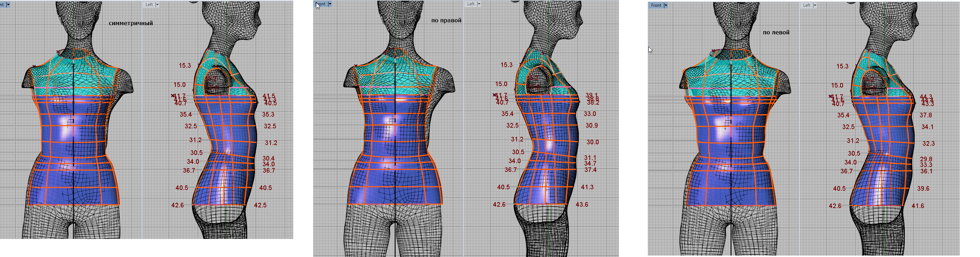Click the caption "по правой"
The image size is (980, 257).
(x=446, y=21)
